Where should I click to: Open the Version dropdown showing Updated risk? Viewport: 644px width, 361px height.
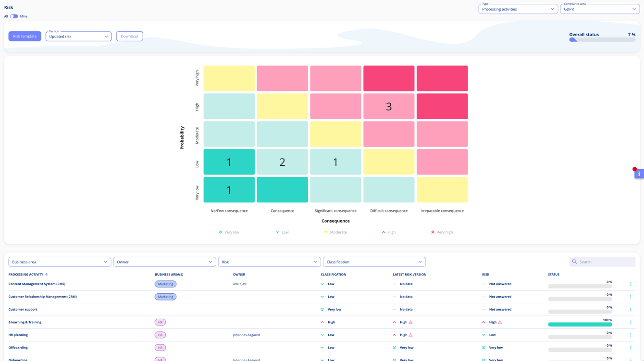coord(78,37)
